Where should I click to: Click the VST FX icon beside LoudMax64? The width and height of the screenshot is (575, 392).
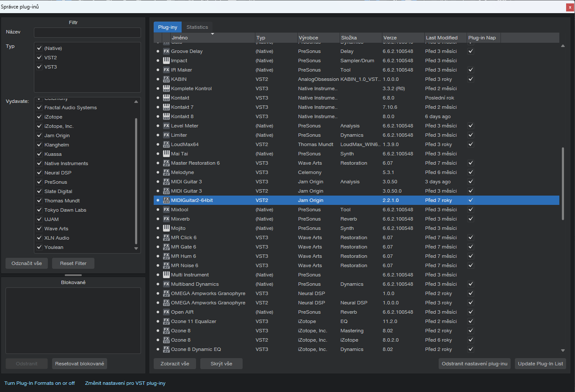click(x=166, y=144)
